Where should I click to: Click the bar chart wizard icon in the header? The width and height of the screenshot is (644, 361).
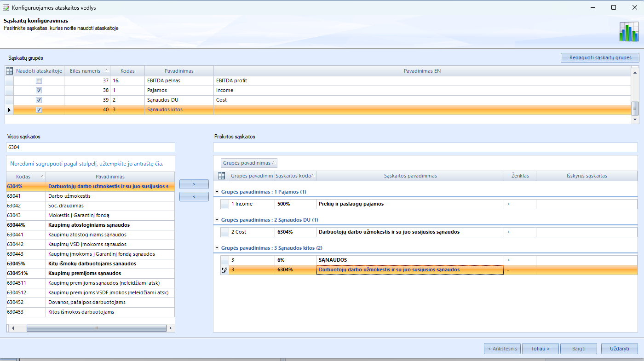[x=628, y=32]
